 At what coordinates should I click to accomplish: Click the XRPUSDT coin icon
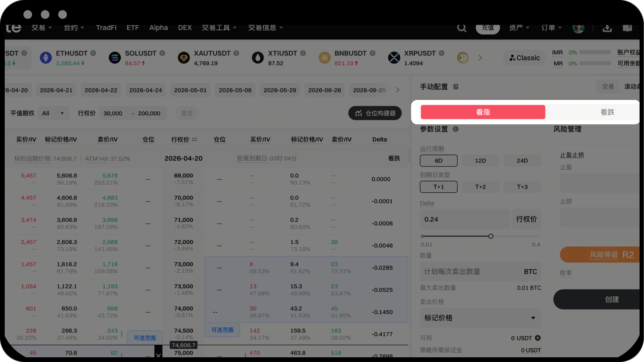point(394,58)
